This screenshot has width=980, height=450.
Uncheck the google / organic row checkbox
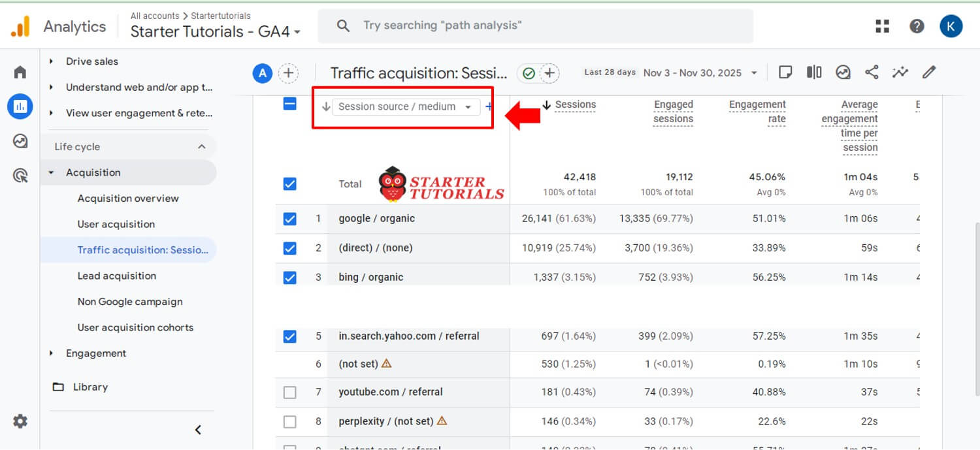click(290, 219)
